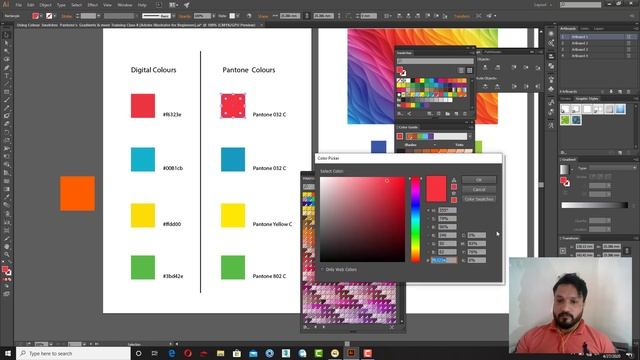The height and width of the screenshot is (360, 640).
Task: Select the Pen tool
Action: pyautogui.click(x=6, y=68)
